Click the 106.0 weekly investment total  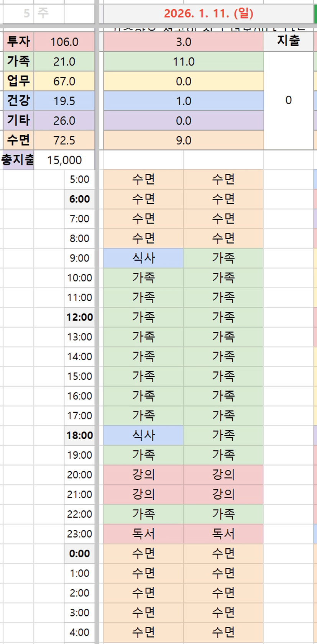pos(64,42)
